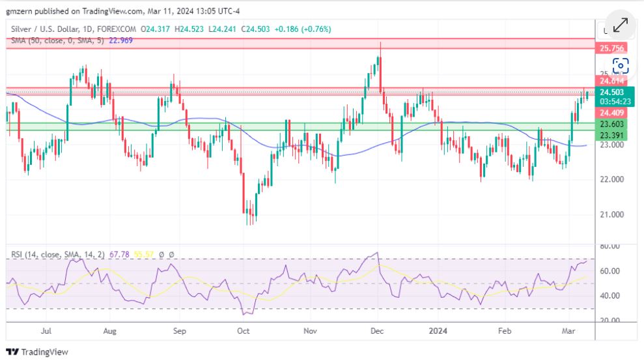Click the 23.391 green price label
644x363 pixels.
(x=611, y=135)
